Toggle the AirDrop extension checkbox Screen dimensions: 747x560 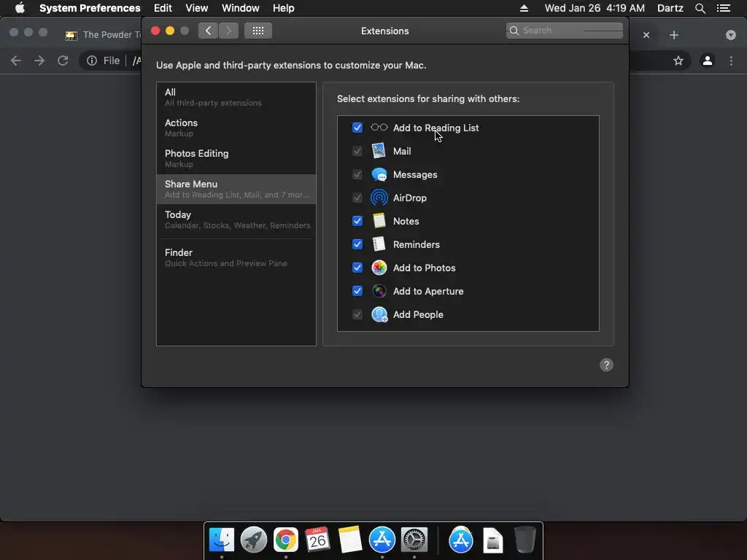coord(357,198)
